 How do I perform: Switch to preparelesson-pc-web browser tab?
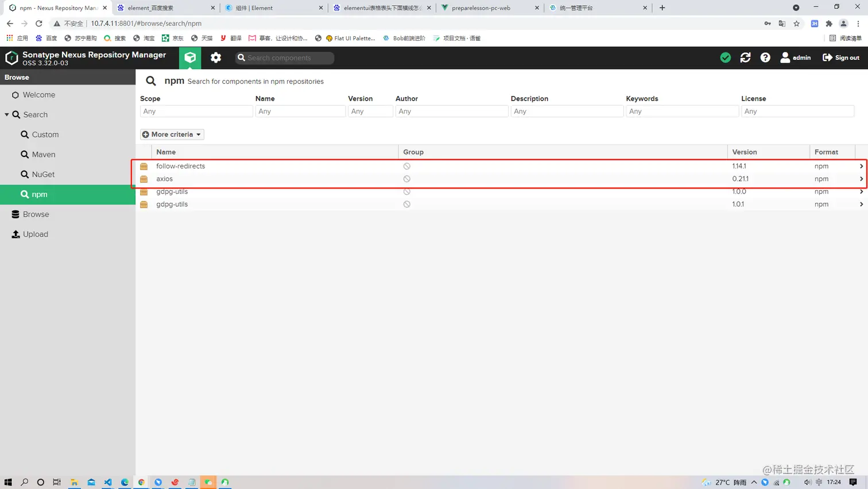[489, 7]
